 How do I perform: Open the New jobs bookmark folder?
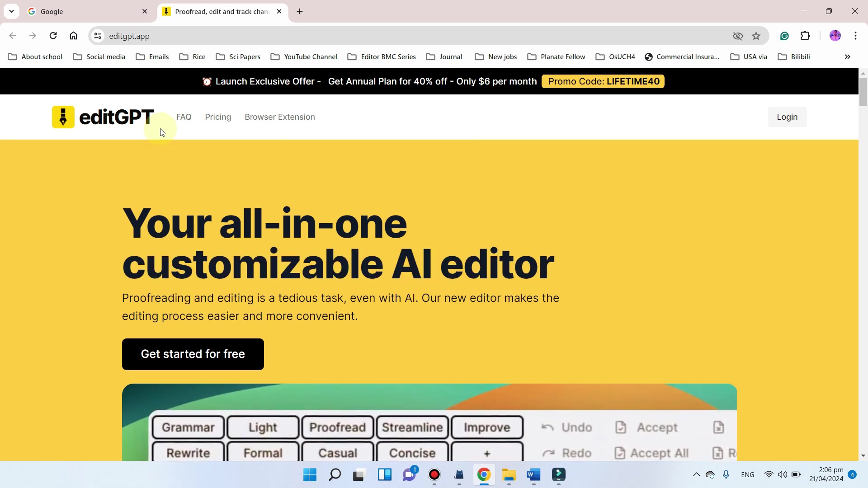496,57
